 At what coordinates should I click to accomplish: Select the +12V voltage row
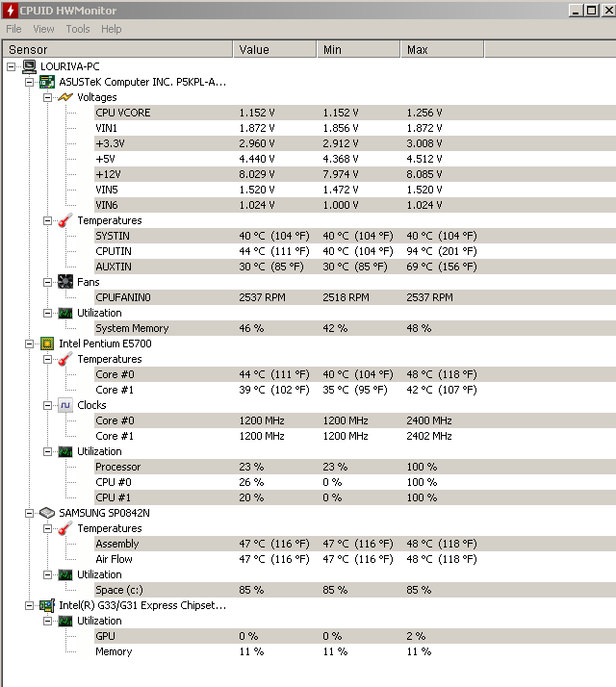355,174
